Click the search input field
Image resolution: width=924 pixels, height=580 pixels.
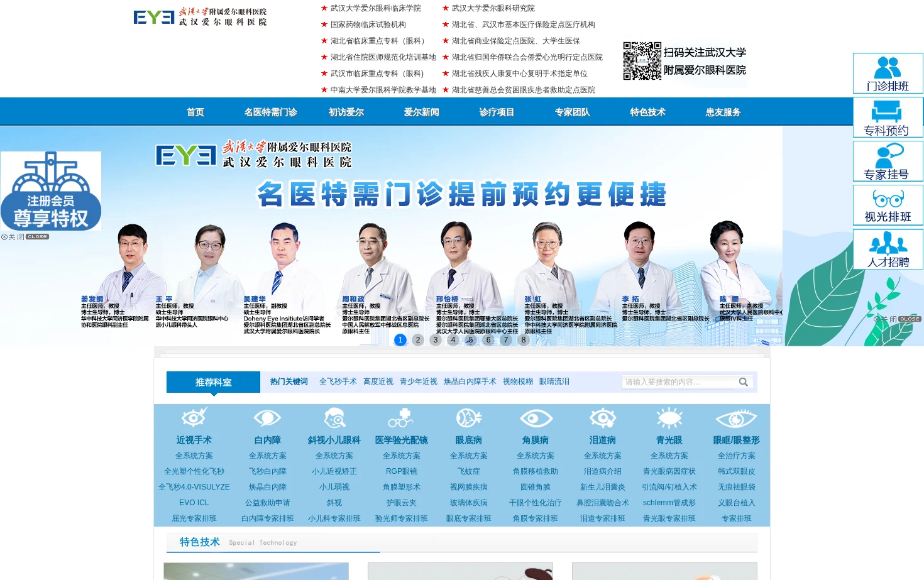[679, 382]
